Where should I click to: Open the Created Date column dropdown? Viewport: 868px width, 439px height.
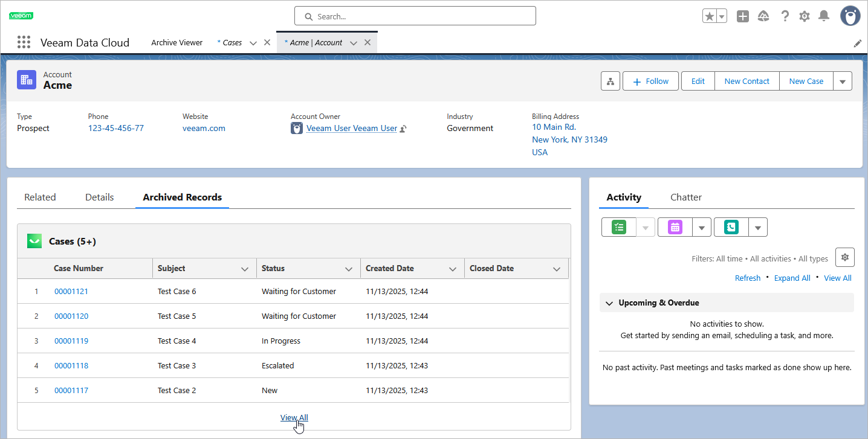tap(453, 268)
